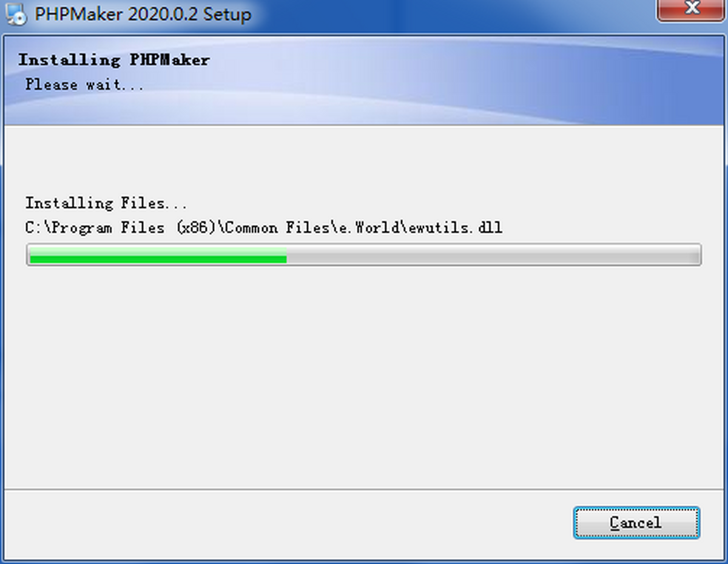Click the Installing PHPMaker heading
Image resolution: width=728 pixels, height=564 pixels.
(113, 59)
